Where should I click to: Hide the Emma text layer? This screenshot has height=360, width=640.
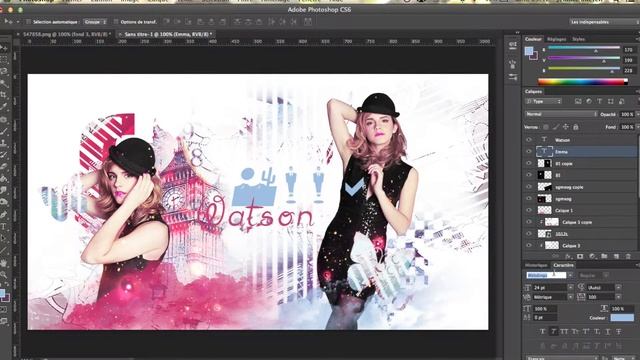529,151
